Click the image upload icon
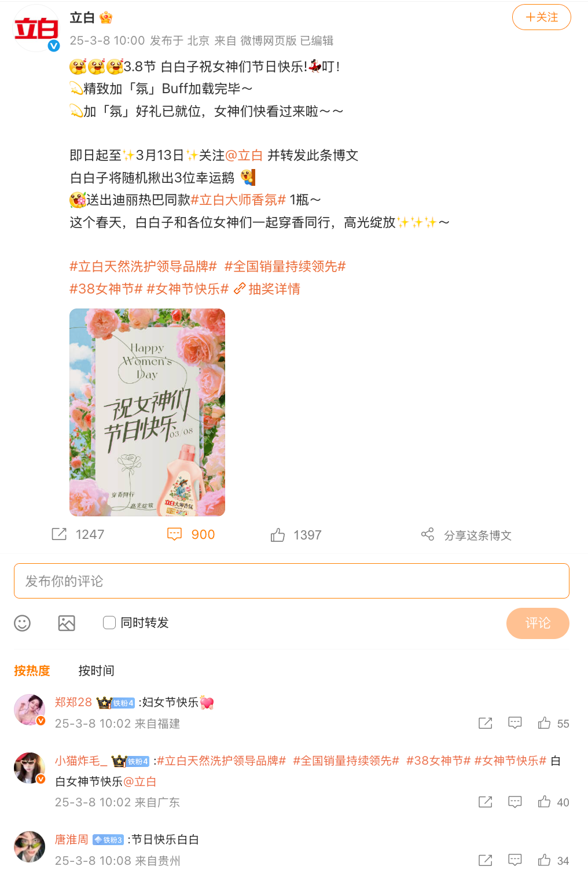Viewport: 588px width, 881px height. pos(67,623)
